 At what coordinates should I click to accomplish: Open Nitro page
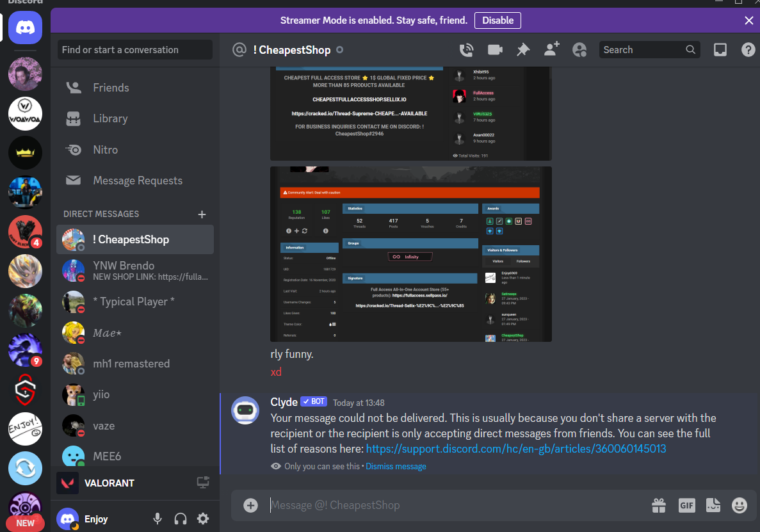coord(135,150)
